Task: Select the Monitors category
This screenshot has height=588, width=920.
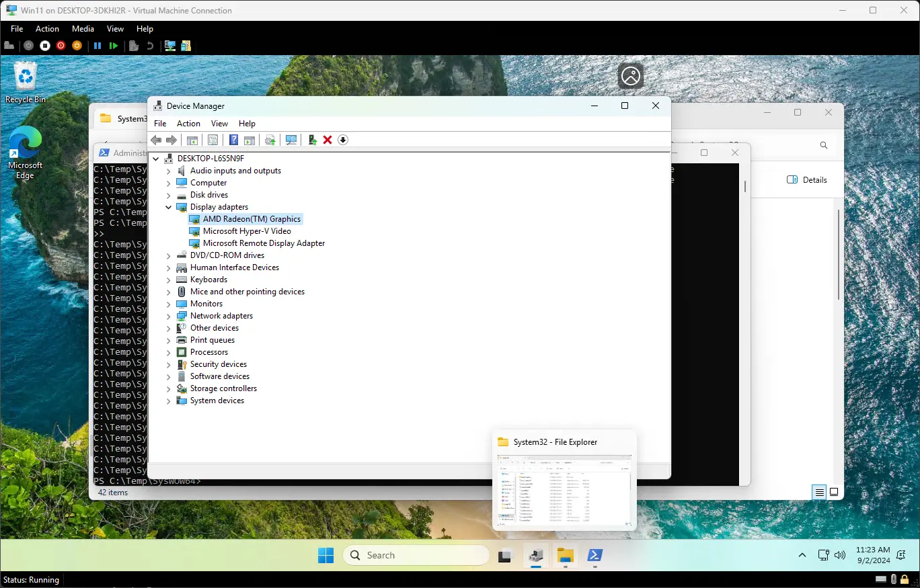Action: pos(206,304)
